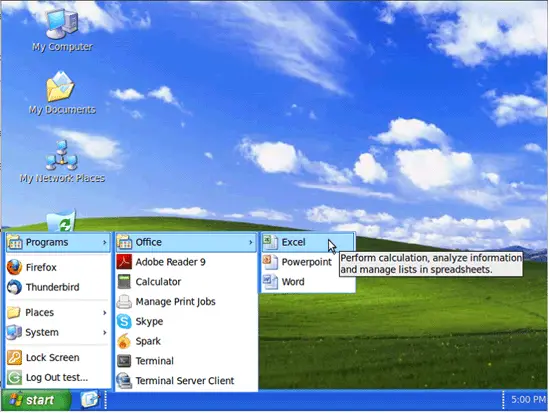Click the Calculator icon

(124, 282)
